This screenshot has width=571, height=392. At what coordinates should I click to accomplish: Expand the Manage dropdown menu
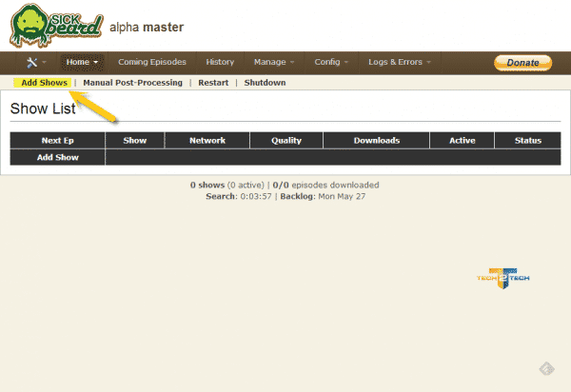point(273,63)
